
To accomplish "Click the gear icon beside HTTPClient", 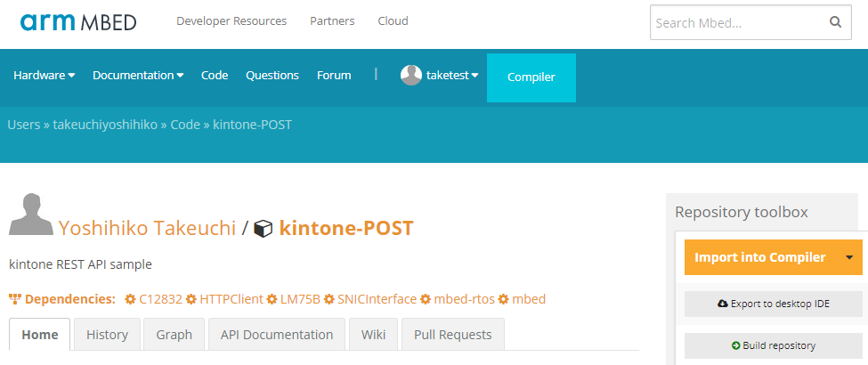I will (x=191, y=300).
